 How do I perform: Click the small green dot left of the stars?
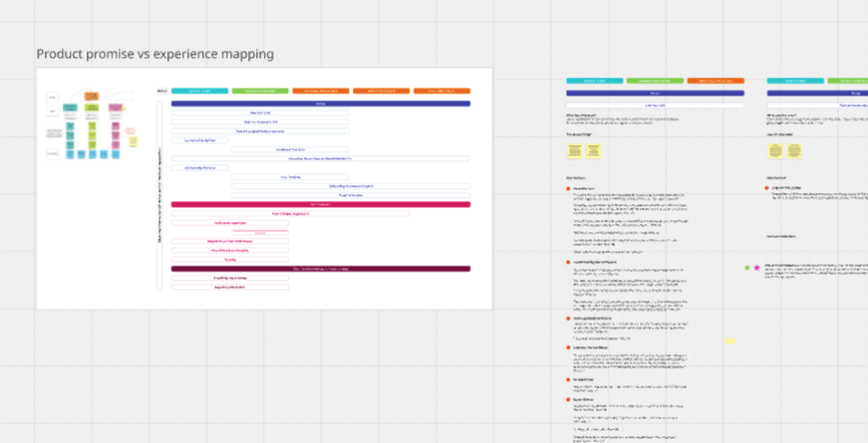pos(746,268)
